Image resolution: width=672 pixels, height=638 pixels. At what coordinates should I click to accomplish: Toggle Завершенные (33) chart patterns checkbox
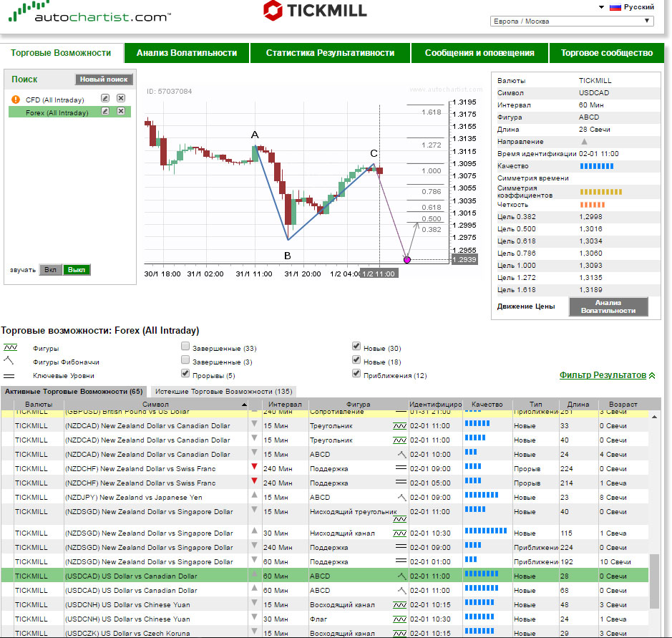[185, 346]
